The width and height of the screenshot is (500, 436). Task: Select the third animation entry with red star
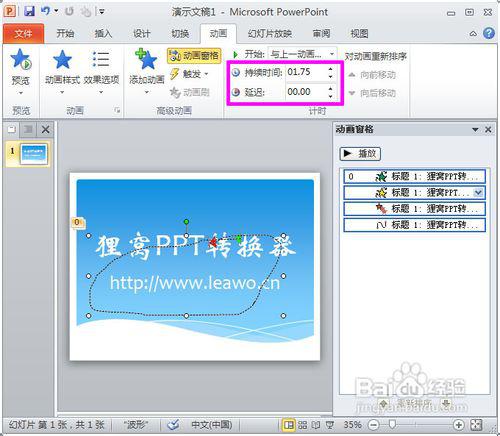click(414, 209)
